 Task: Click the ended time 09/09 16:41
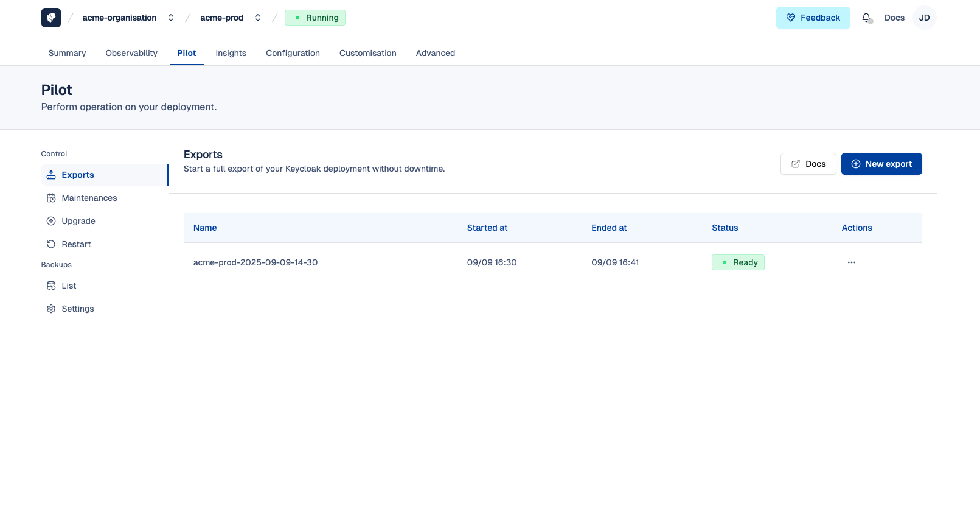coord(615,262)
